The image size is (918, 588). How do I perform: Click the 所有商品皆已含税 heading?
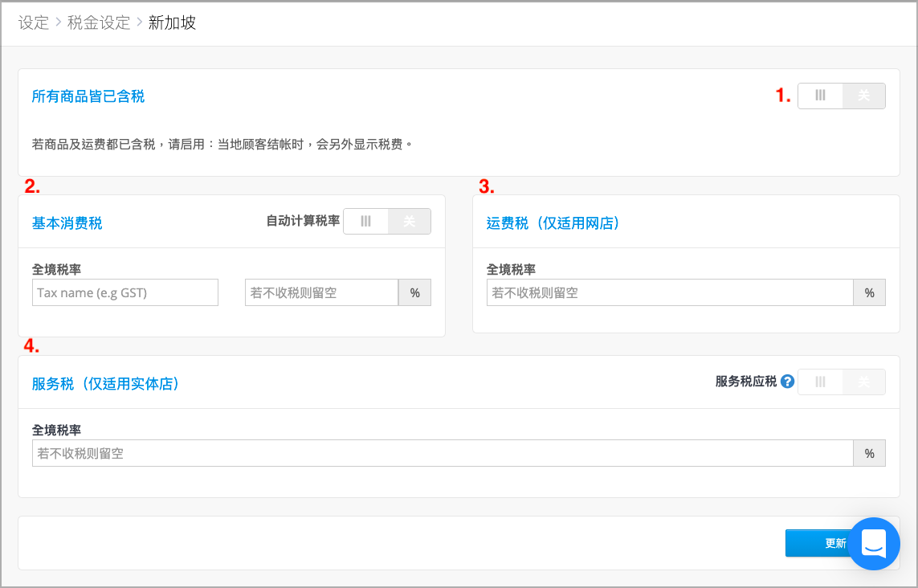tap(88, 96)
